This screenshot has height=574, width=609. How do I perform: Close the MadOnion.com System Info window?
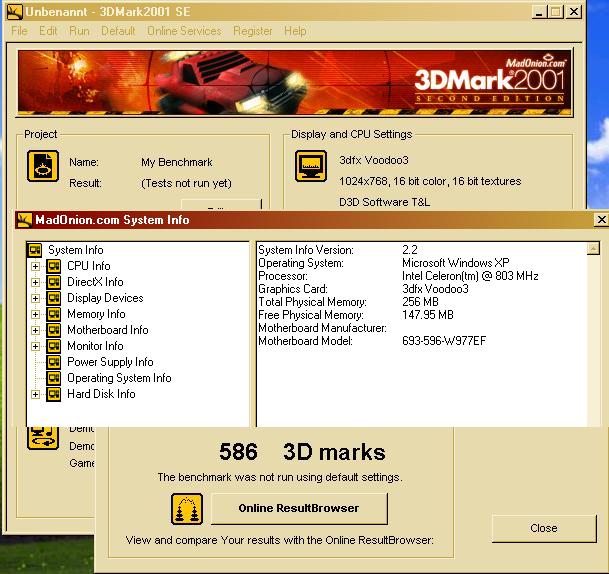tap(601, 220)
